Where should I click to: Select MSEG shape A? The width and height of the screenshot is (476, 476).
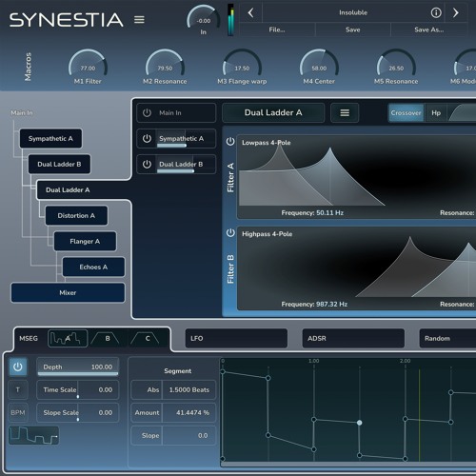68,338
